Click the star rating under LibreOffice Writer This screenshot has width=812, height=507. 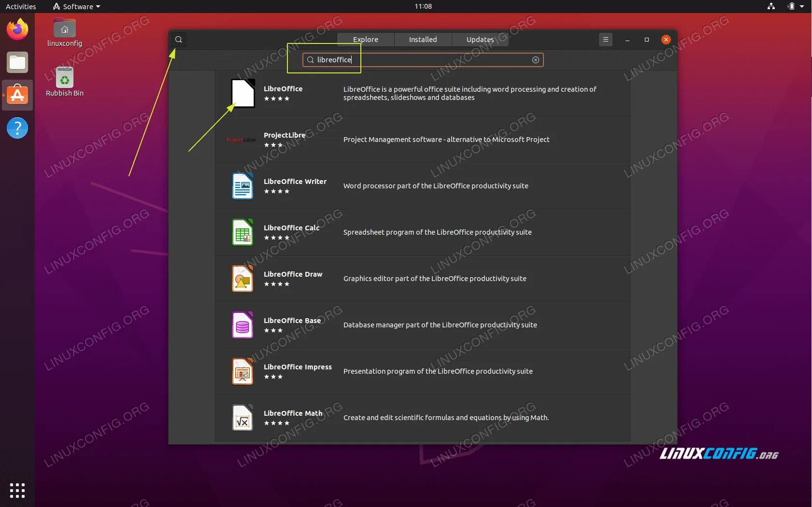pos(277,192)
